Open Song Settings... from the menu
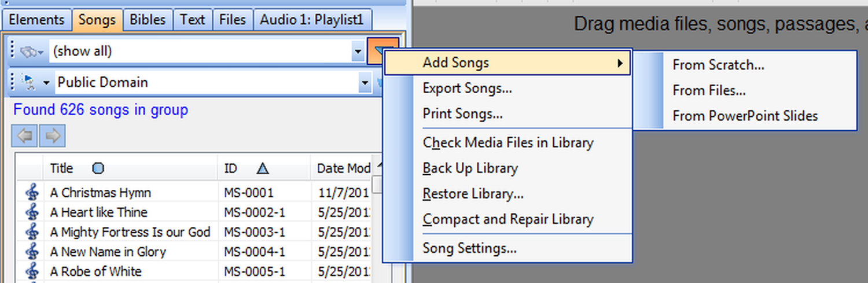868x283 pixels. [469, 248]
